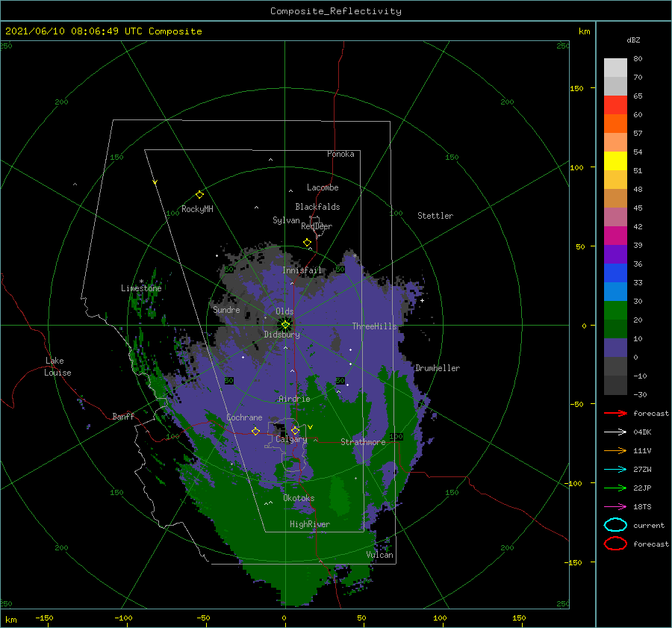This screenshot has height=628, width=672.
Task: Click the Composite_Reflectivity title
Action: tap(336, 11)
